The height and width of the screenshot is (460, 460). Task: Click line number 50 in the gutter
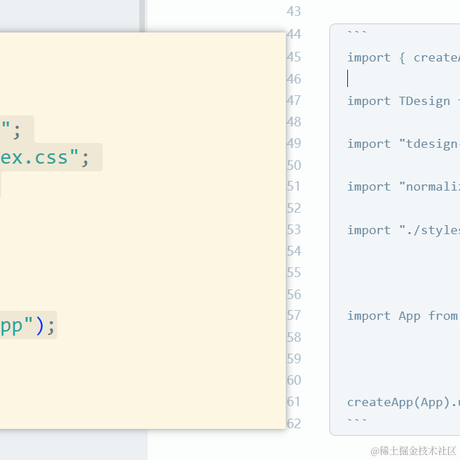coord(294,165)
